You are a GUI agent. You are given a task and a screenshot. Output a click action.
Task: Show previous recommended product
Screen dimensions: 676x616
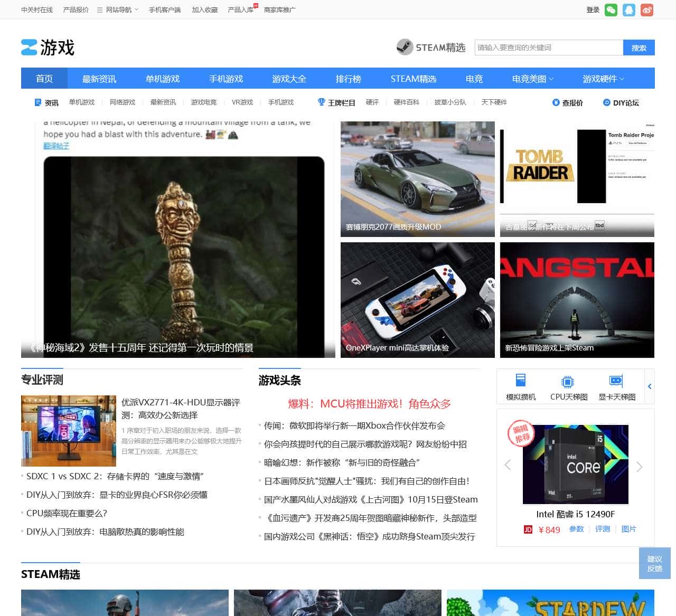[508, 466]
